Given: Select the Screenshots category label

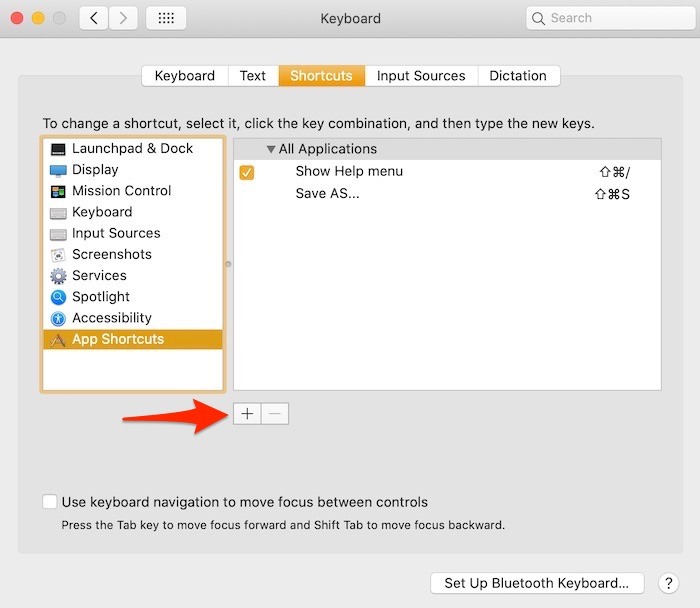Looking at the screenshot, I should pos(112,254).
